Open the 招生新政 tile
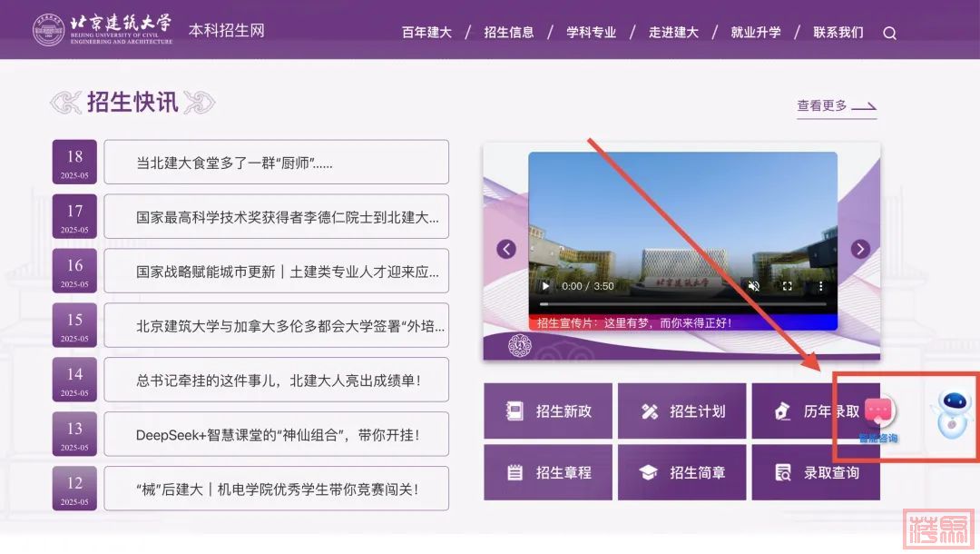 coord(548,411)
